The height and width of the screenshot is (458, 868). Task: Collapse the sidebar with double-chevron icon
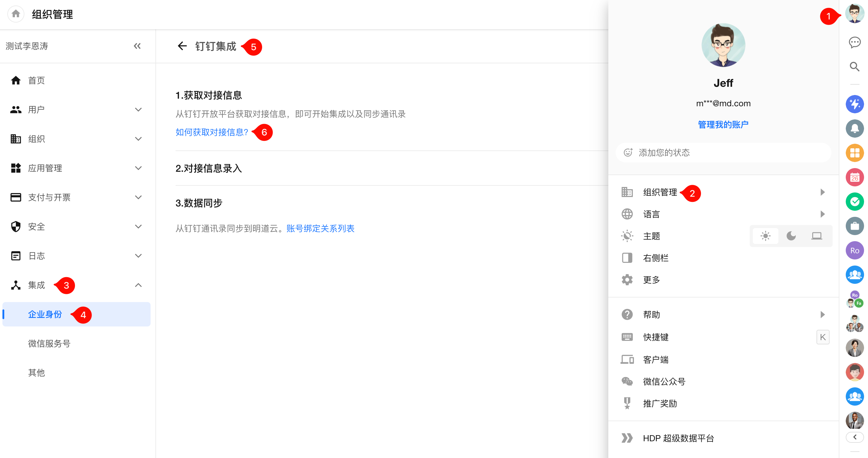[x=137, y=46]
